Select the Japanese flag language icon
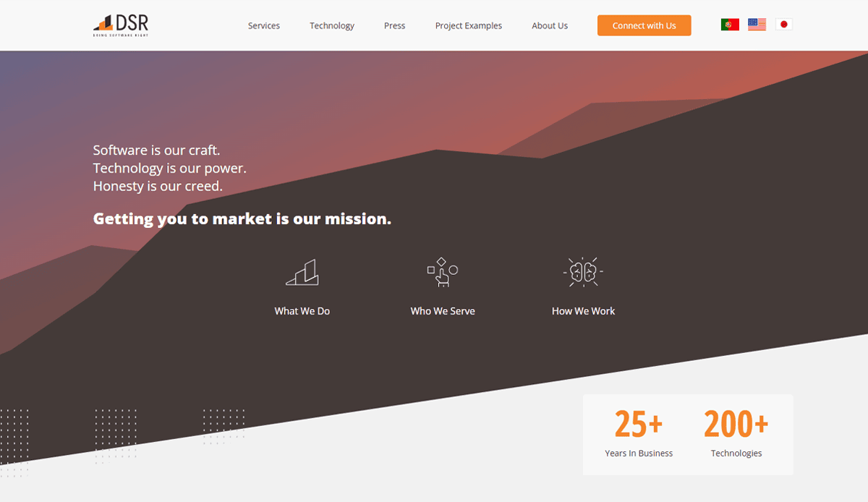868x502 pixels. (784, 23)
